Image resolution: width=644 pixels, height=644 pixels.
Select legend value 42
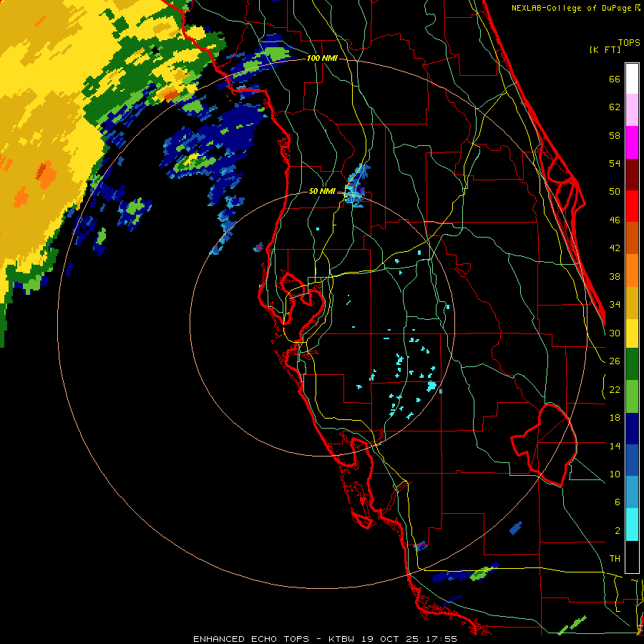coord(615,248)
